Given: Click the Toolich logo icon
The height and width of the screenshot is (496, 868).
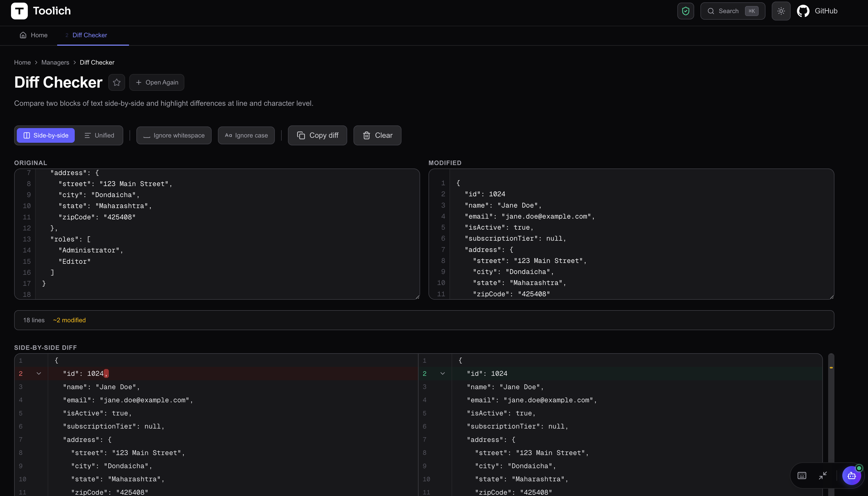Looking at the screenshot, I should coord(19,11).
